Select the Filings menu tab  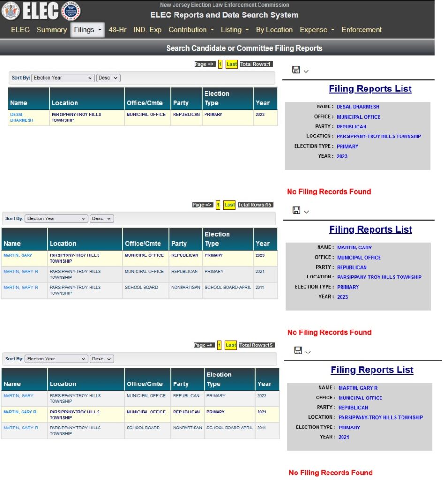[88, 30]
